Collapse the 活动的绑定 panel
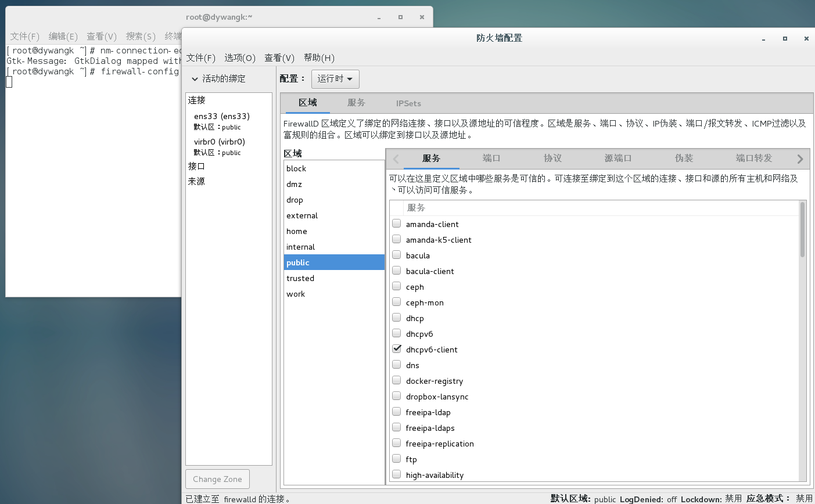The width and height of the screenshot is (815, 504). 195,79
